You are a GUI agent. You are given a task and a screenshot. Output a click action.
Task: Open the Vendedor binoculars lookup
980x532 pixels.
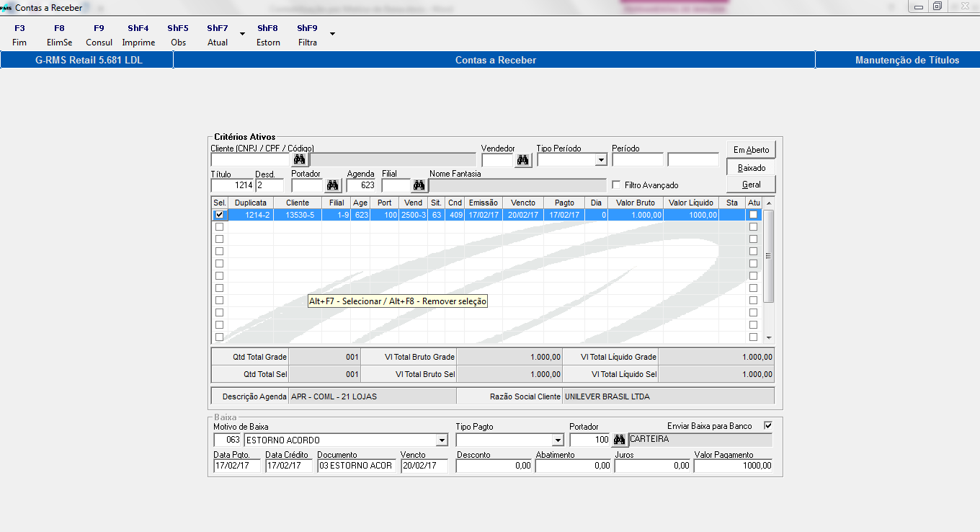tap(523, 160)
